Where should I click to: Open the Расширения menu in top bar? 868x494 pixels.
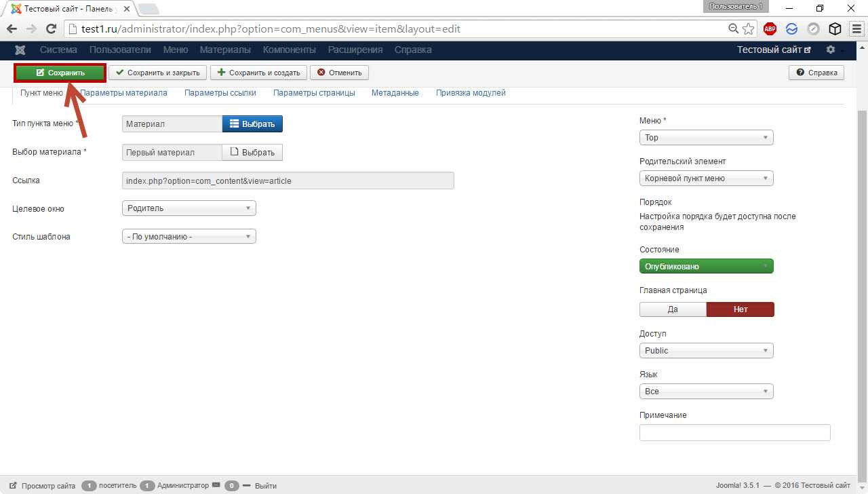point(355,50)
